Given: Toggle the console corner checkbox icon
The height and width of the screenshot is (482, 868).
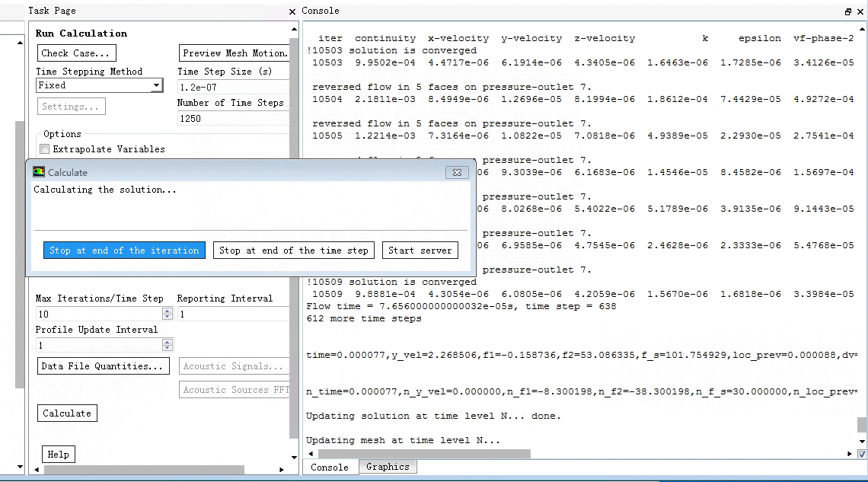Looking at the screenshot, I should click(862, 454).
